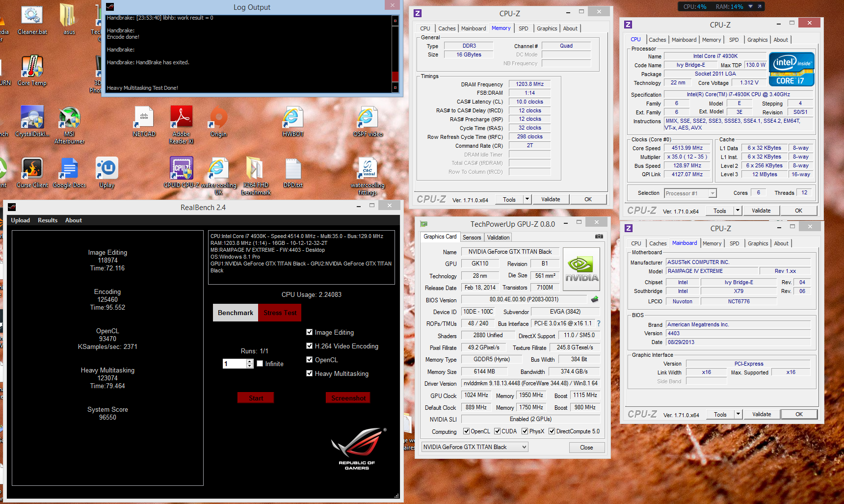Viewport: 844px width, 504px height.
Task: Select the Stress Test mode button
Action: point(280,313)
